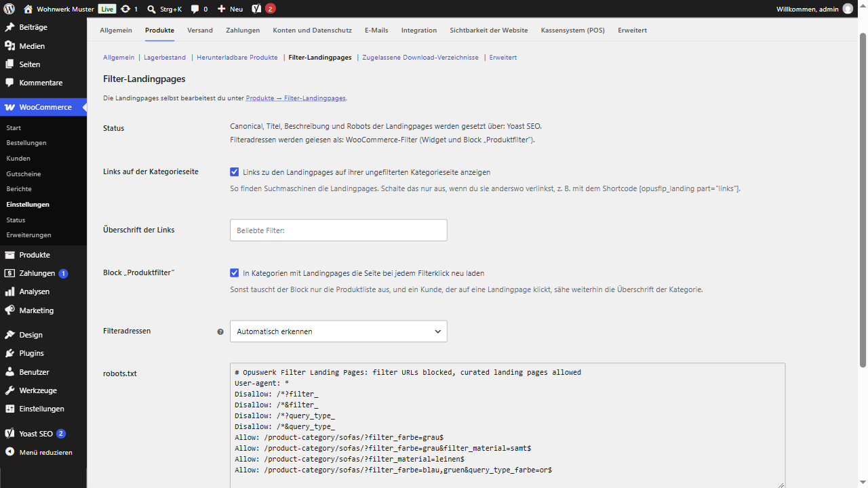868x488 pixels.
Task: Open Plugins plug icon in sidebar
Action: point(9,353)
